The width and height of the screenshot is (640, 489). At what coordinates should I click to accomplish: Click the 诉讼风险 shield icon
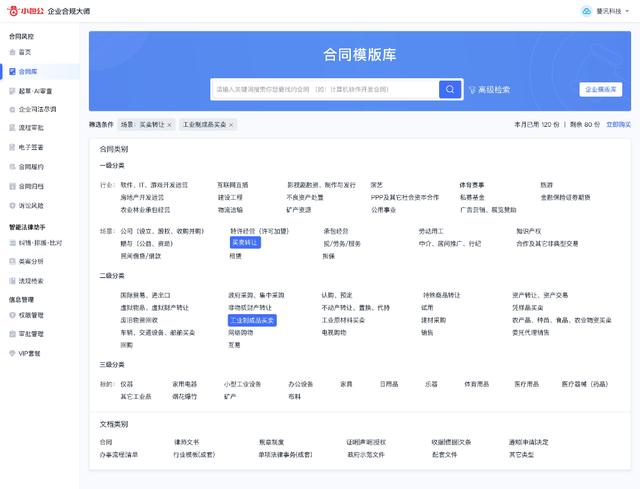pyautogui.click(x=12, y=206)
